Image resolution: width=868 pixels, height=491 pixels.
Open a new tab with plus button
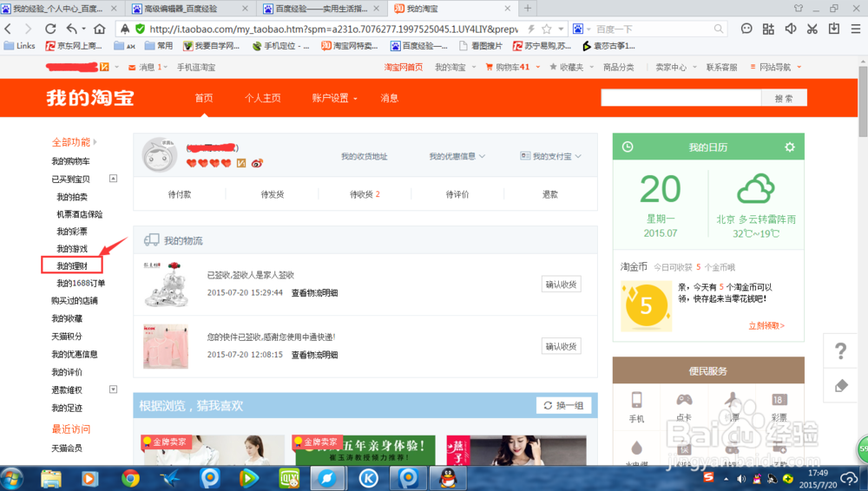point(528,9)
